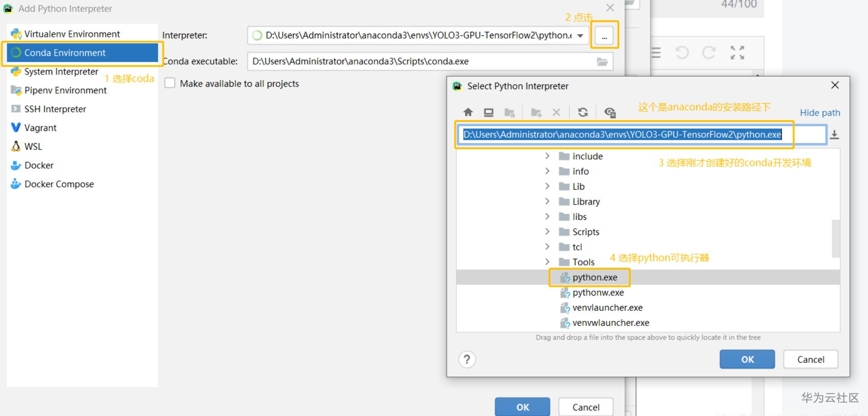Select the Scripts folder row
This screenshot has height=416, width=868.
coord(648,232)
